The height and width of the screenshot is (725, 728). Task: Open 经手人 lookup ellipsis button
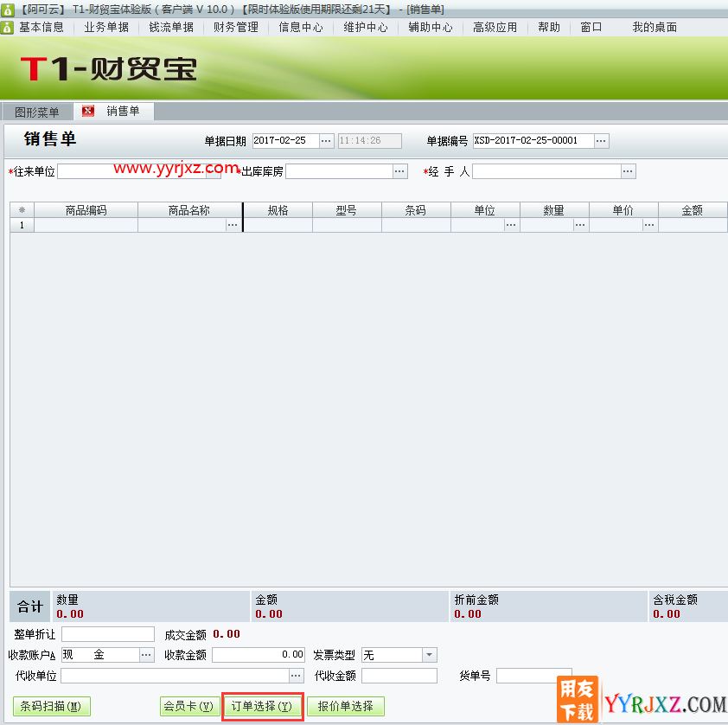pos(628,171)
